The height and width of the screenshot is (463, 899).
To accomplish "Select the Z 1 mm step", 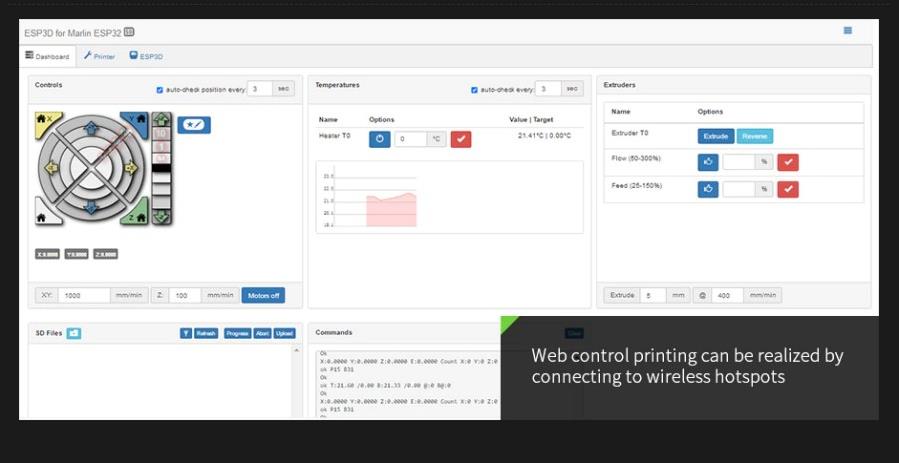I will click(x=162, y=146).
